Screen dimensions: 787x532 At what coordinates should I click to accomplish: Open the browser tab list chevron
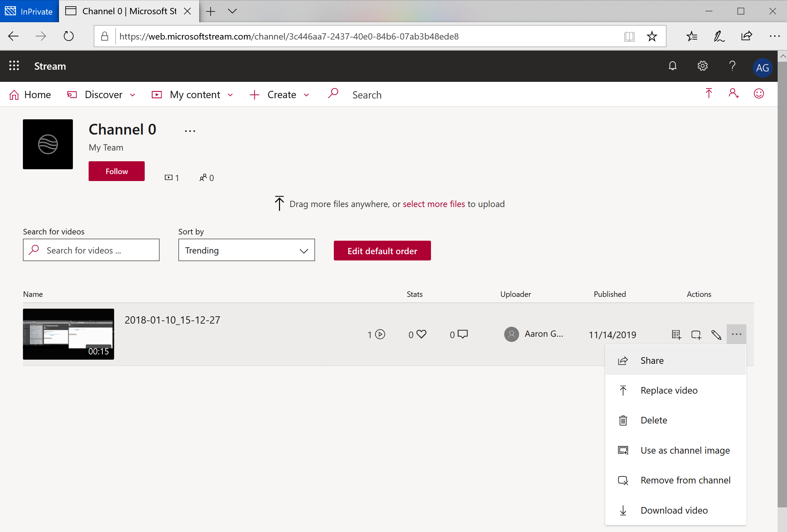232,11
